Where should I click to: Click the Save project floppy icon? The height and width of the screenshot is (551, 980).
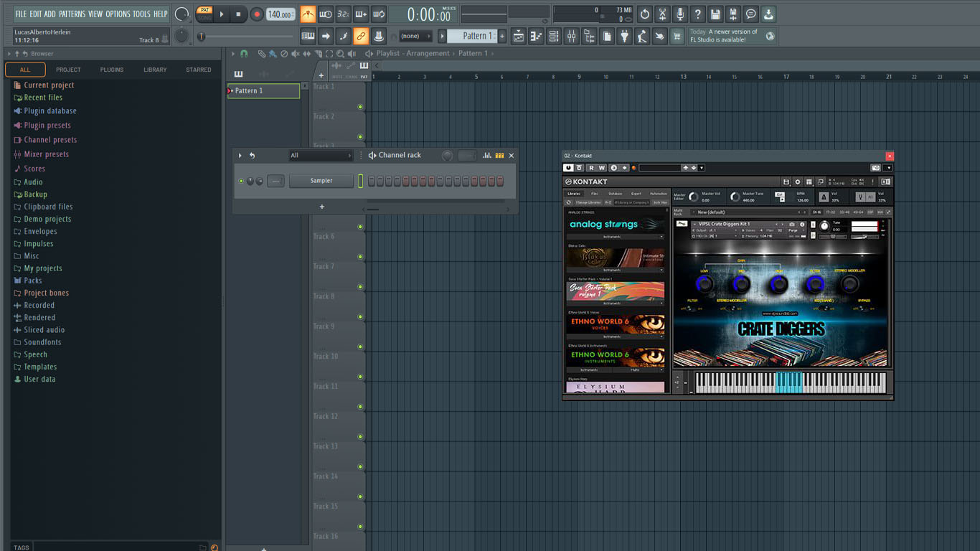click(715, 14)
